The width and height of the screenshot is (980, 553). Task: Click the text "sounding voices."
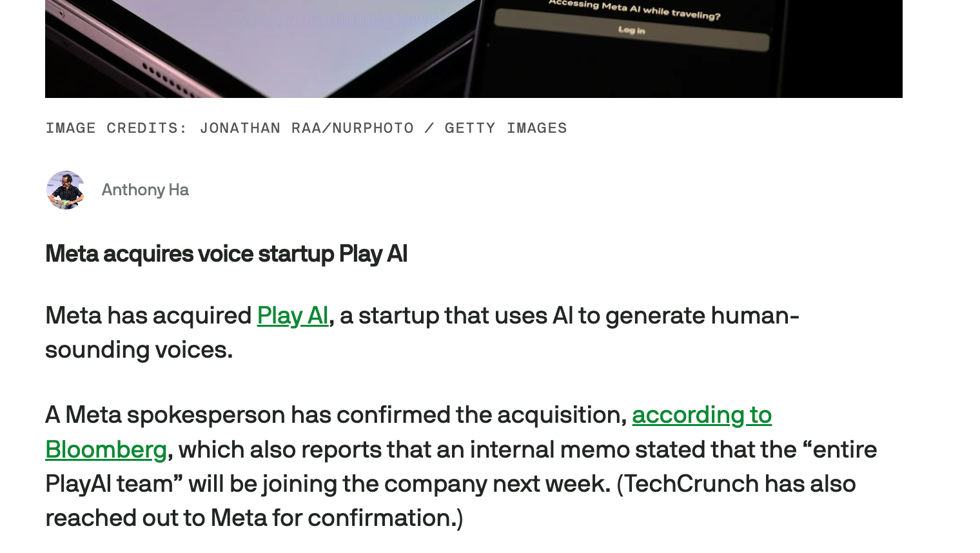pos(139,350)
